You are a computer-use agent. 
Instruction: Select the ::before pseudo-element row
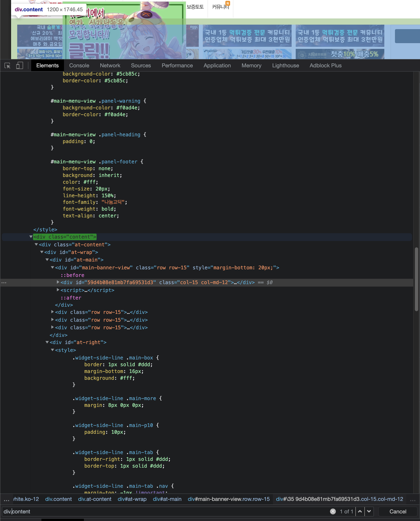point(72,275)
